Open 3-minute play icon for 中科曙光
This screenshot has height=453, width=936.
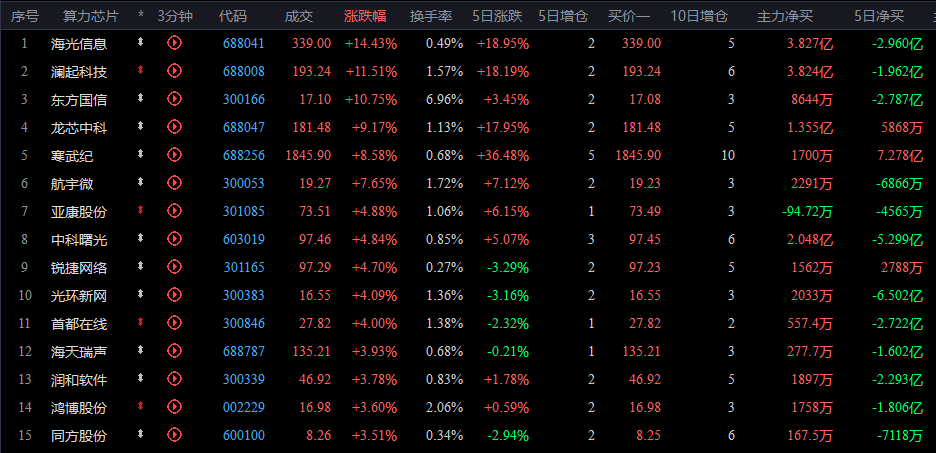pos(174,239)
